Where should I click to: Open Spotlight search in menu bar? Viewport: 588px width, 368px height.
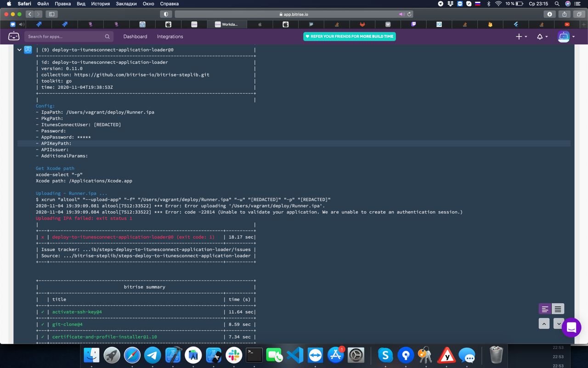[557, 4]
